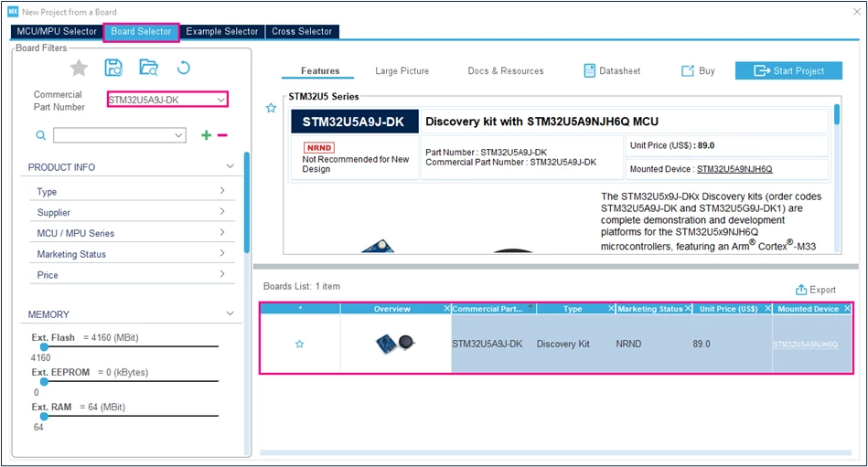Open Docs & Resources tab
868x467 pixels.
click(x=506, y=70)
